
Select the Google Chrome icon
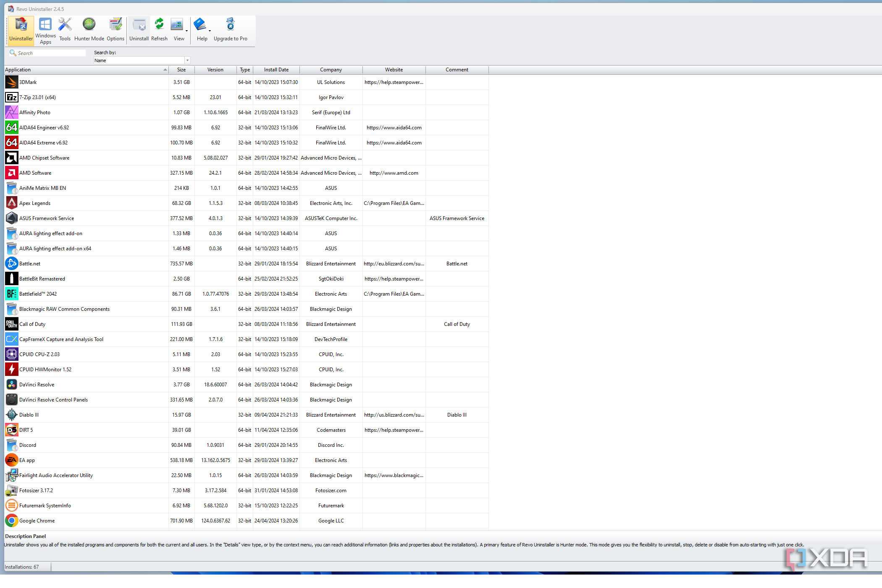coord(12,521)
